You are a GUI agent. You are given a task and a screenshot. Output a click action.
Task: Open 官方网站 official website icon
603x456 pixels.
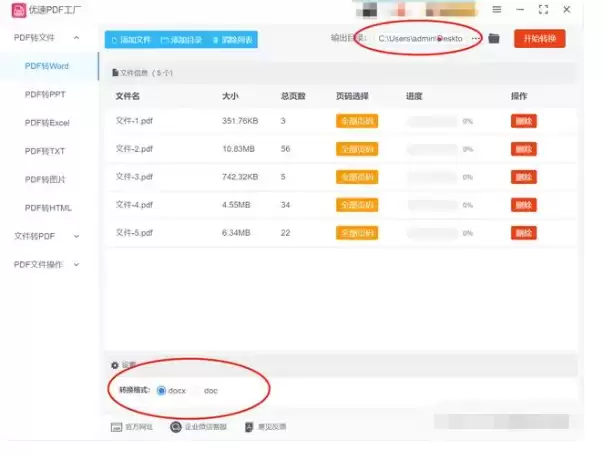click(x=117, y=426)
